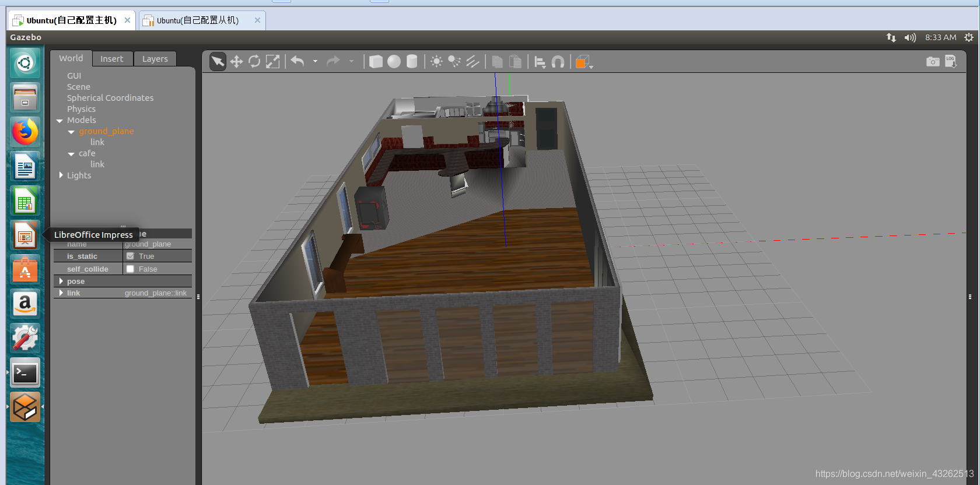Add a spot light

coord(454,62)
